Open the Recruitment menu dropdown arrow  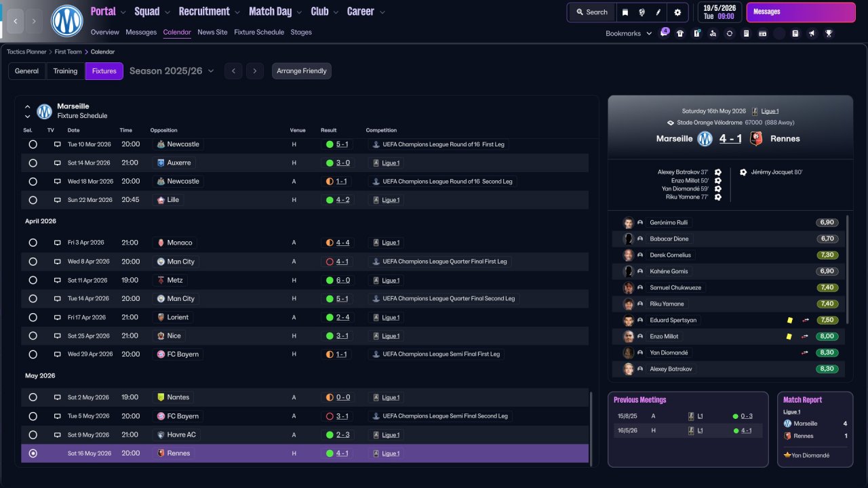(237, 12)
